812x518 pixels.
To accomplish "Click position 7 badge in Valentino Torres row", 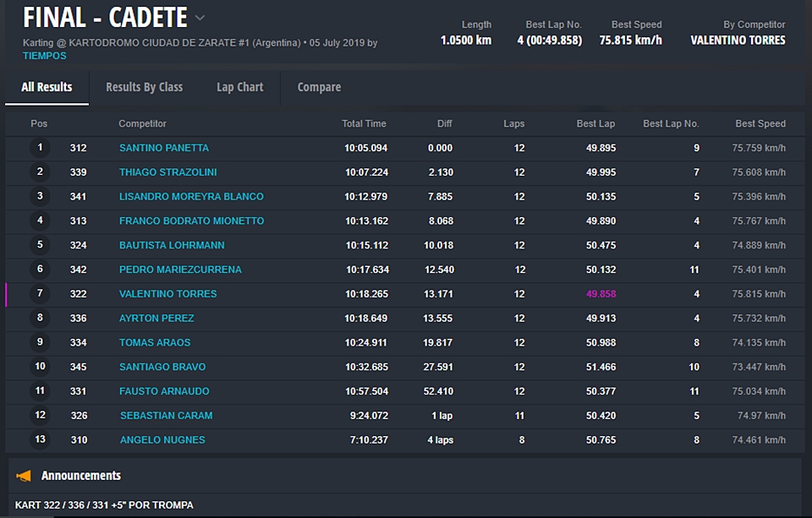I will pos(40,294).
